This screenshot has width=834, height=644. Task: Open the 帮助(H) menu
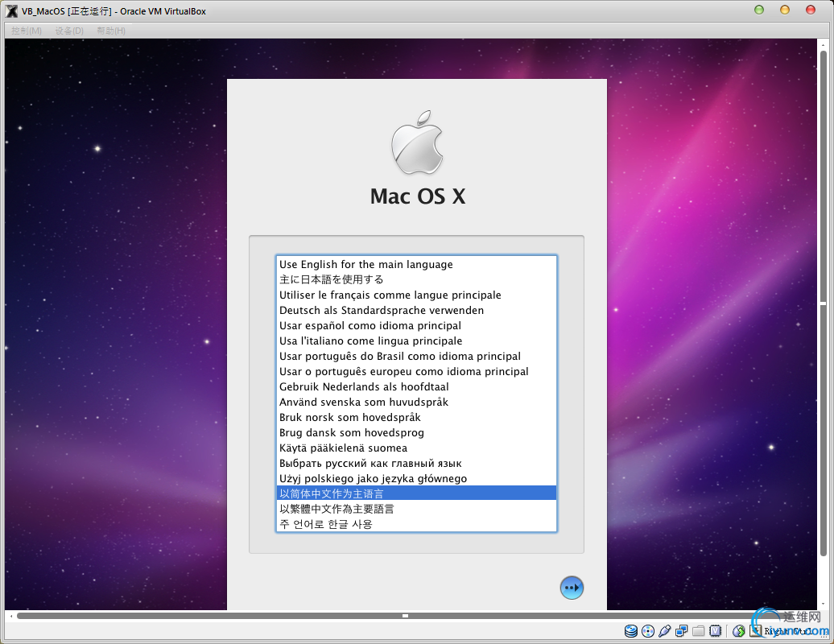[x=111, y=31]
